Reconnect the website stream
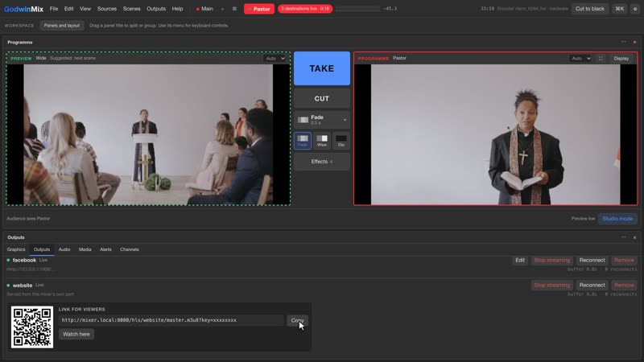644x362 pixels. pyautogui.click(x=592, y=286)
